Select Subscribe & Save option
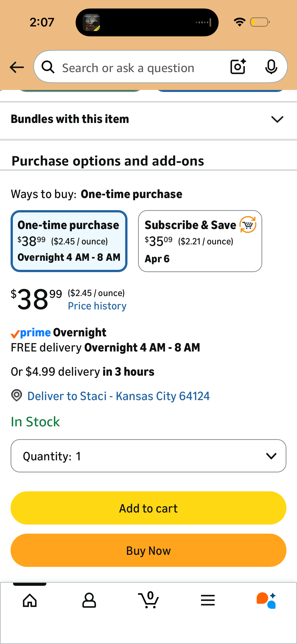The image size is (297, 644). (x=200, y=241)
